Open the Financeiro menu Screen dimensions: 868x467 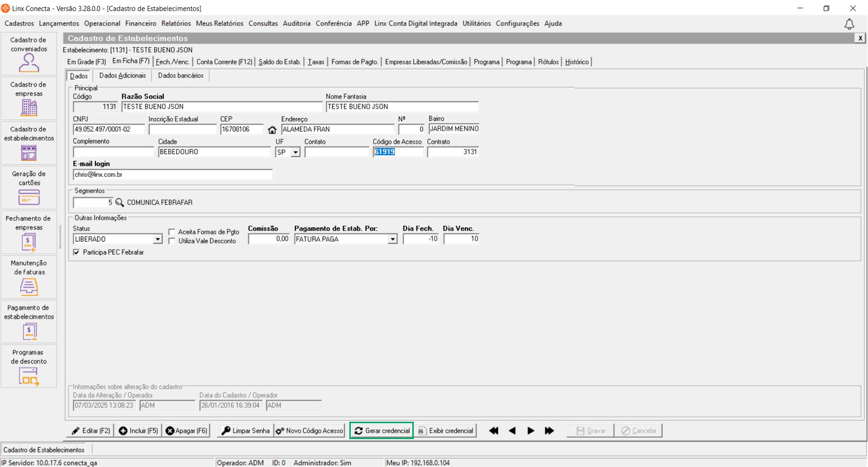(140, 24)
